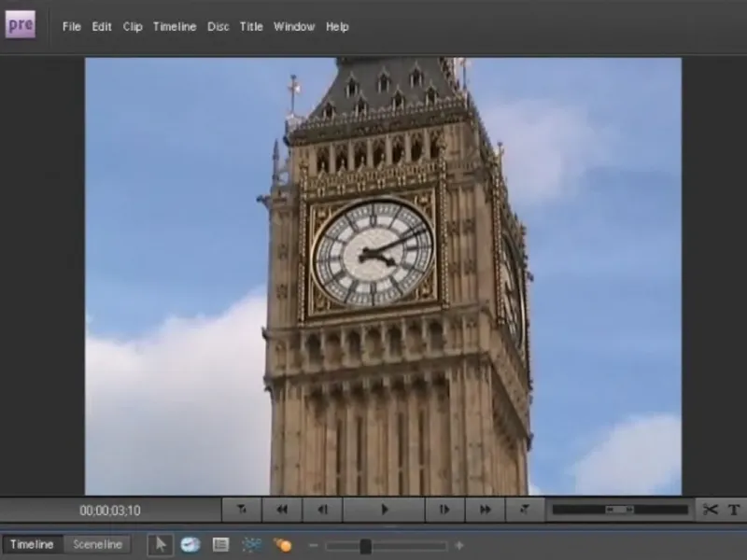747x560 pixels.
Task: Open the Help menu
Action: (337, 27)
